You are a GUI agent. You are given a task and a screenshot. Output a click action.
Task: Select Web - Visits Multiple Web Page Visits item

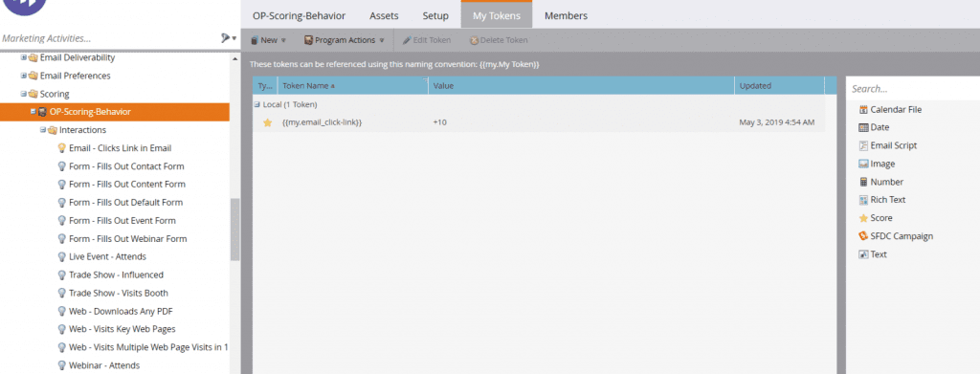click(x=148, y=347)
